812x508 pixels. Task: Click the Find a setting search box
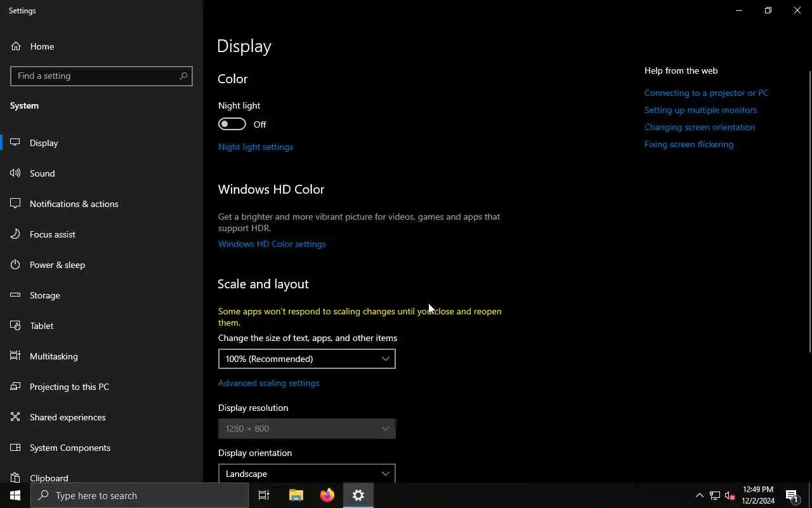point(101,76)
